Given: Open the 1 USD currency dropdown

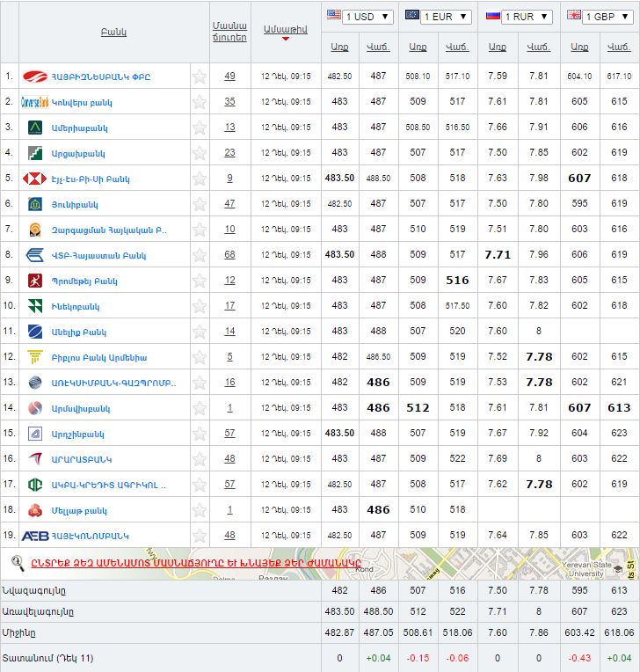Looking at the screenshot, I should (359, 17).
